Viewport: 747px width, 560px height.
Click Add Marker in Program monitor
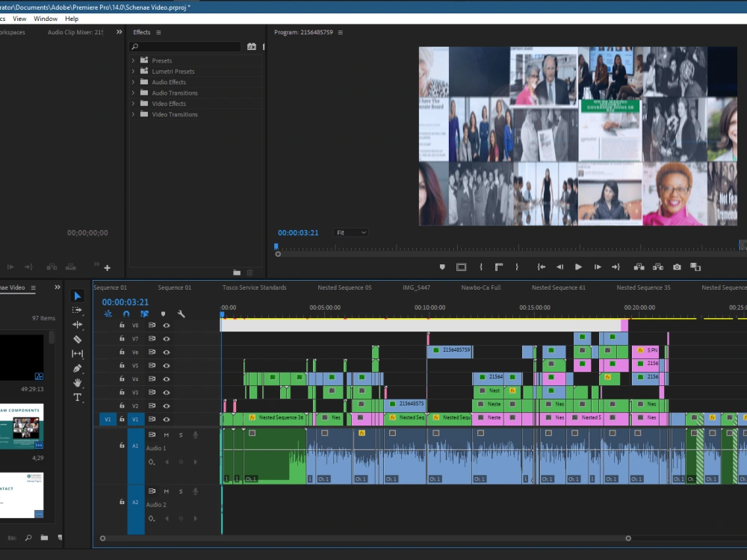pyautogui.click(x=442, y=267)
